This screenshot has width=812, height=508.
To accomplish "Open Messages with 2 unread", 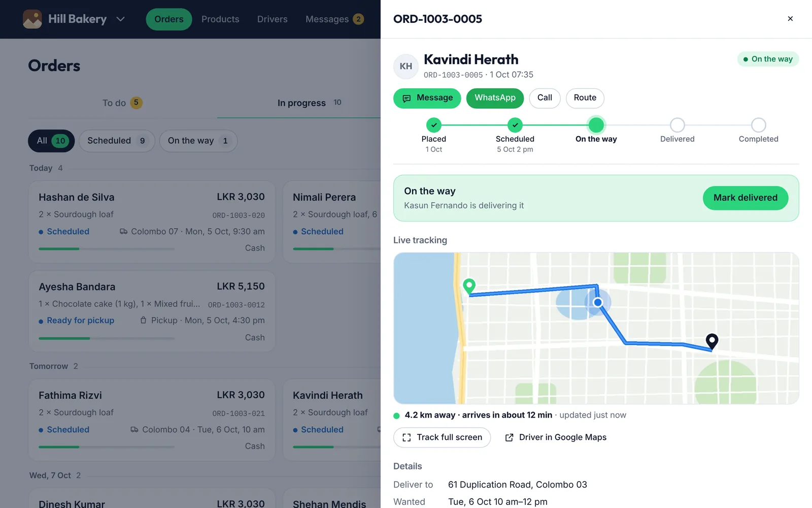I will [334, 19].
